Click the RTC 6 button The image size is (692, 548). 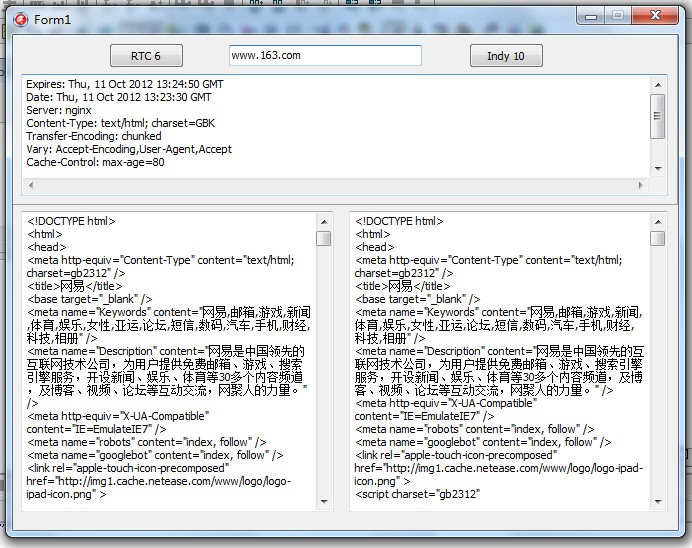click(146, 56)
